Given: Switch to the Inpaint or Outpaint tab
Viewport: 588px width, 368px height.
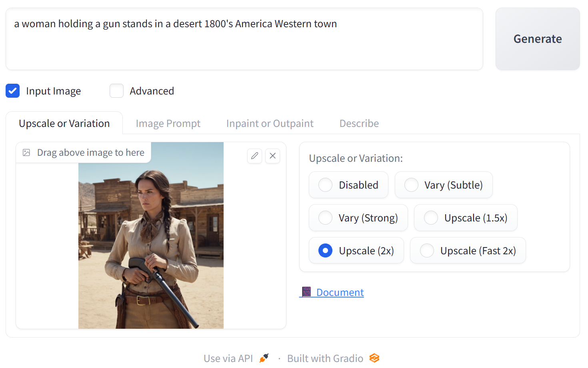Looking at the screenshot, I should tap(270, 123).
